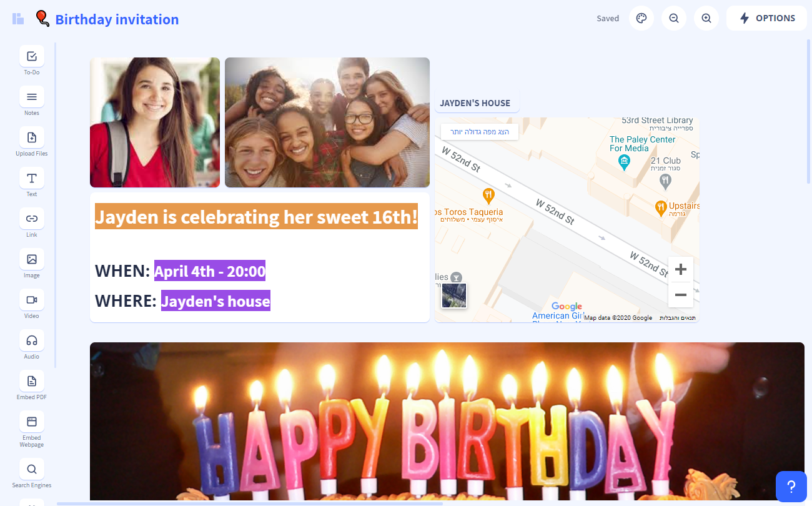Click the 'April 4th - 20:00' text

210,271
